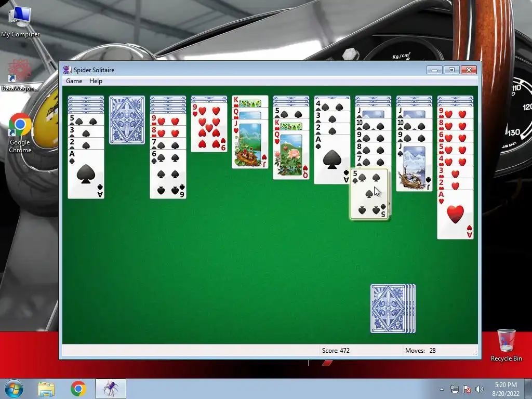
Task: Click the Jack of spades in eighth column
Action: point(373,112)
